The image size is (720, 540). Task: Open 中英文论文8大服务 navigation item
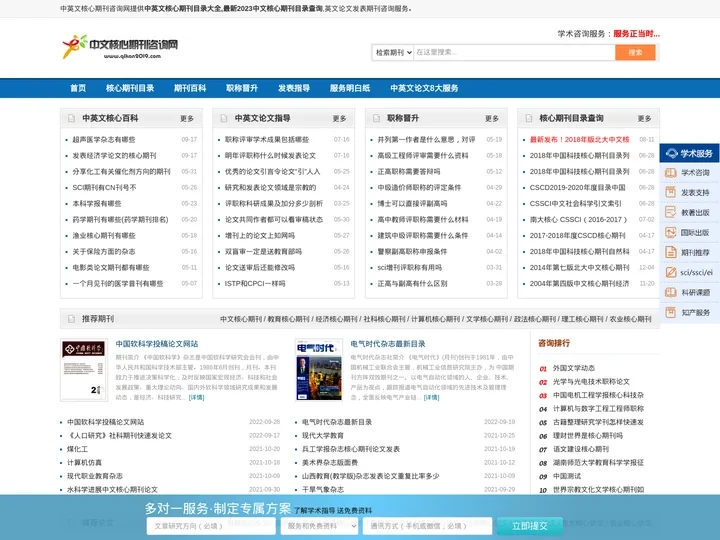pos(424,88)
